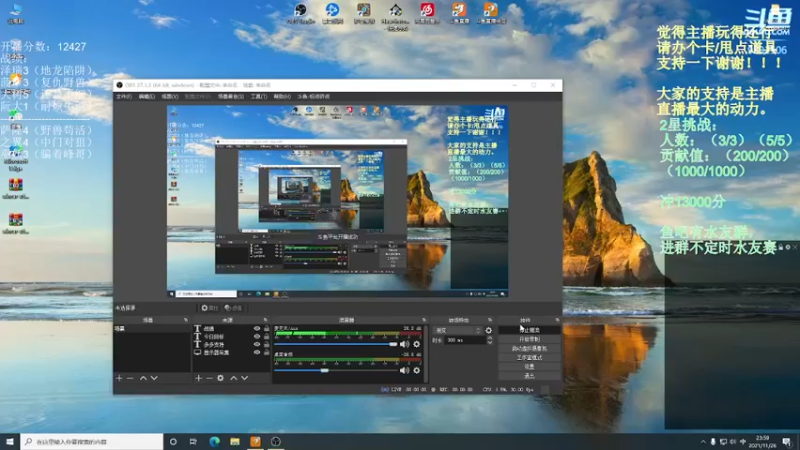The width and height of the screenshot is (800, 450).
Task: Hide the 显示器采集 source
Action: pyautogui.click(x=257, y=352)
